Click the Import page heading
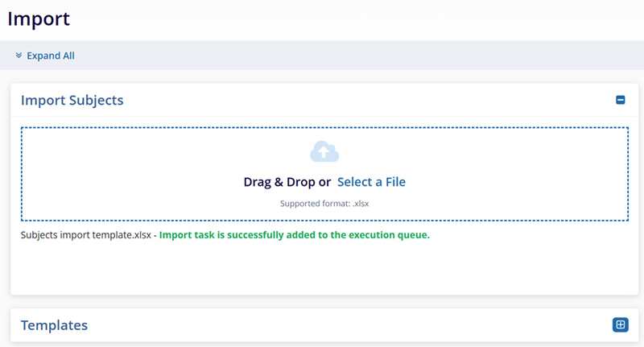The height and width of the screenshot is (347, 644). (39, 17)
